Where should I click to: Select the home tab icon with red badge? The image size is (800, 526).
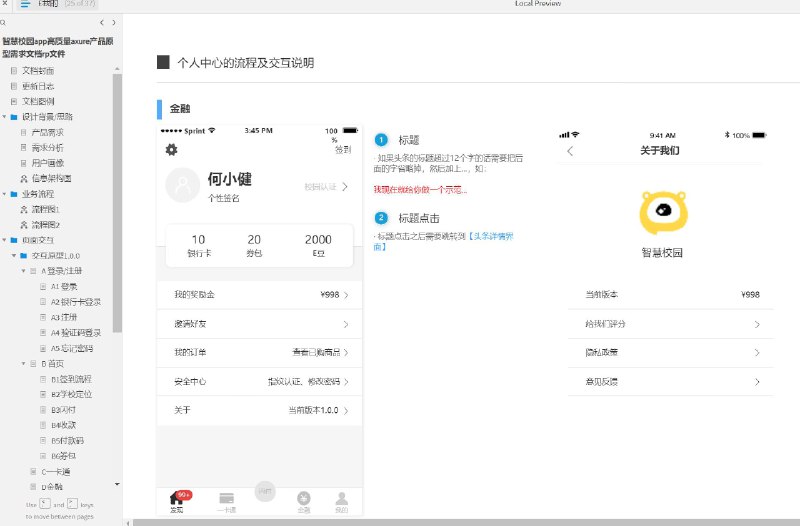(x=177, y=500)
